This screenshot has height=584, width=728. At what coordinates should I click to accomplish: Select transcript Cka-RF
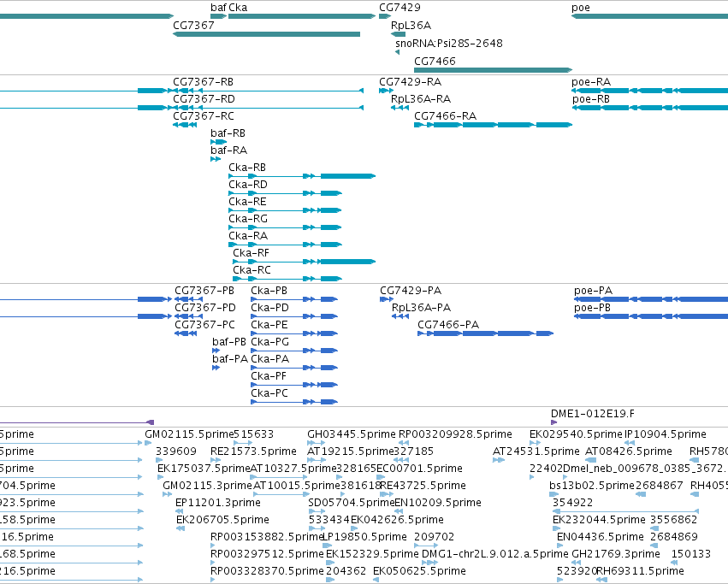click(251, 253)
